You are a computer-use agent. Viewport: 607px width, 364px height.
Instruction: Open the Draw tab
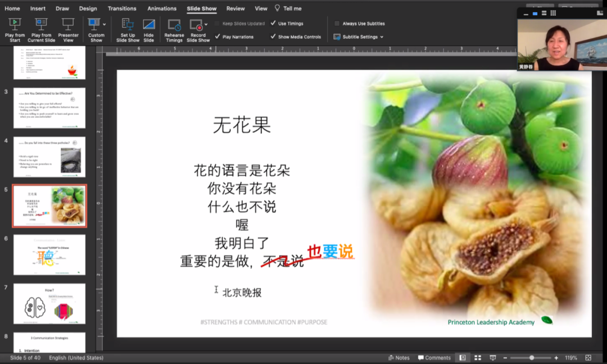pos(62,8)
